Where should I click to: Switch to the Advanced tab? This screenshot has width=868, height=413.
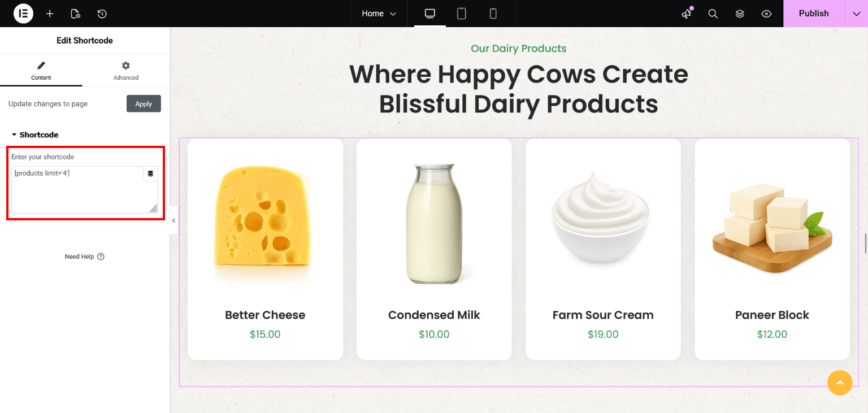pyautogui.click(x=125, y=71)
